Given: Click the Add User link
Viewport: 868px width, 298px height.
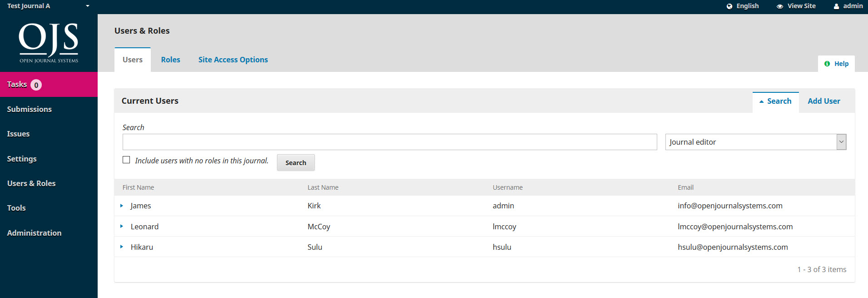Looking at the screenshot, I should (824, 101).
